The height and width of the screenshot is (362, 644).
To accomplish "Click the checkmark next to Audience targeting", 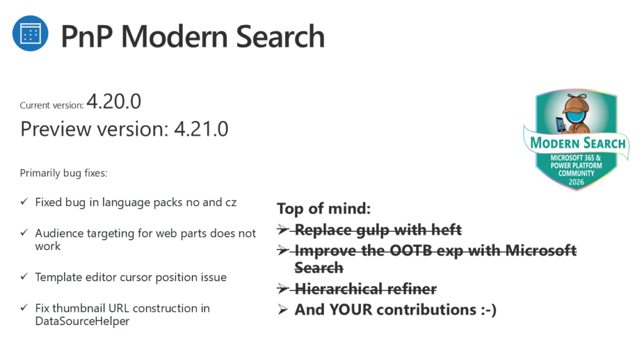I will [24, 233].
